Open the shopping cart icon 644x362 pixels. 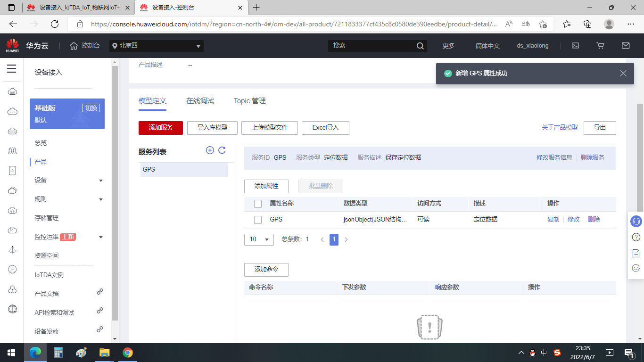[600, 46]
